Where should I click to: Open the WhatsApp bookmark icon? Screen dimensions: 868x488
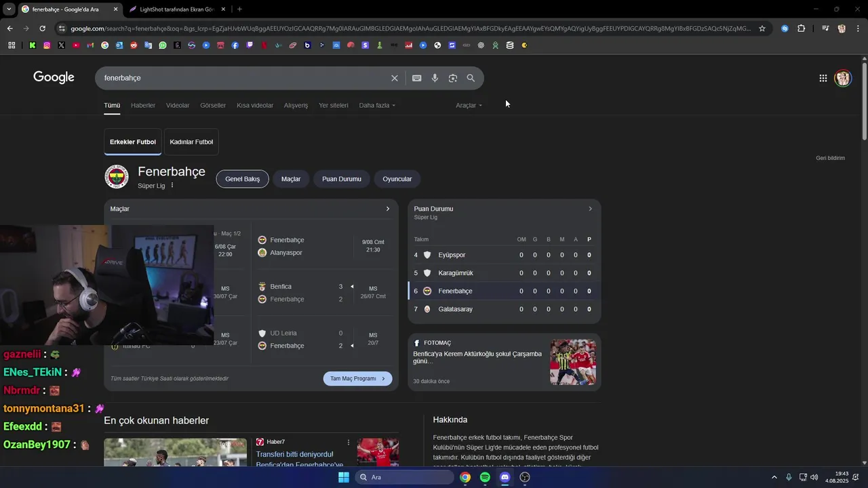[163, 45]
